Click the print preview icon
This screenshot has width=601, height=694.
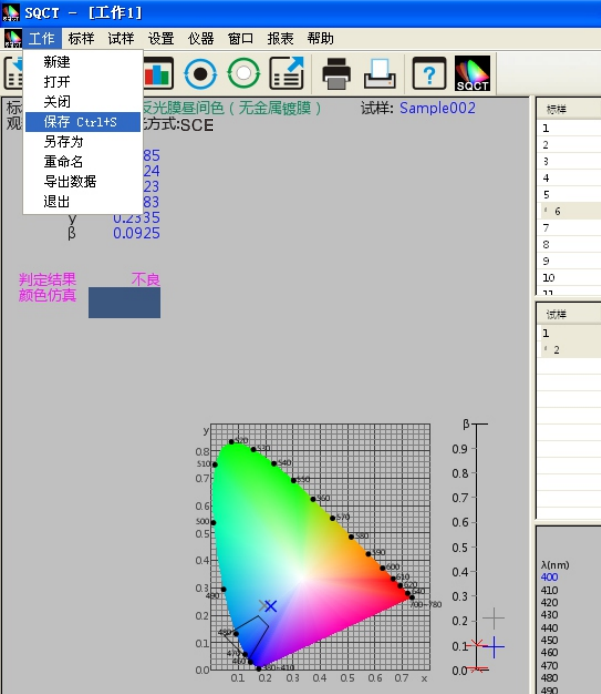tap(380, 73)
